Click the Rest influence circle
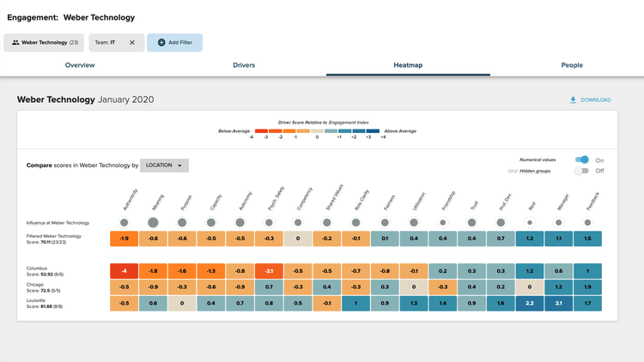The height and width of the screenshot is (362, 644). pyautogui.click(x=530, y=222)
